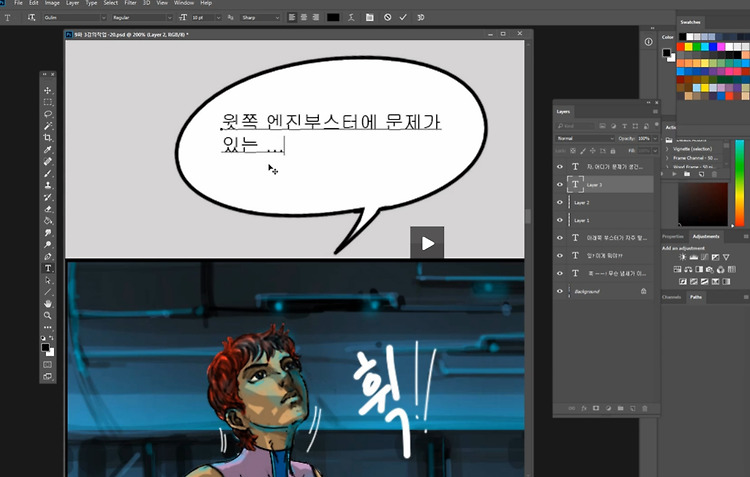Toggle Quick Mask mode icon
The height and width of the screenshot is (477, 750).
(x=48, y=365)
